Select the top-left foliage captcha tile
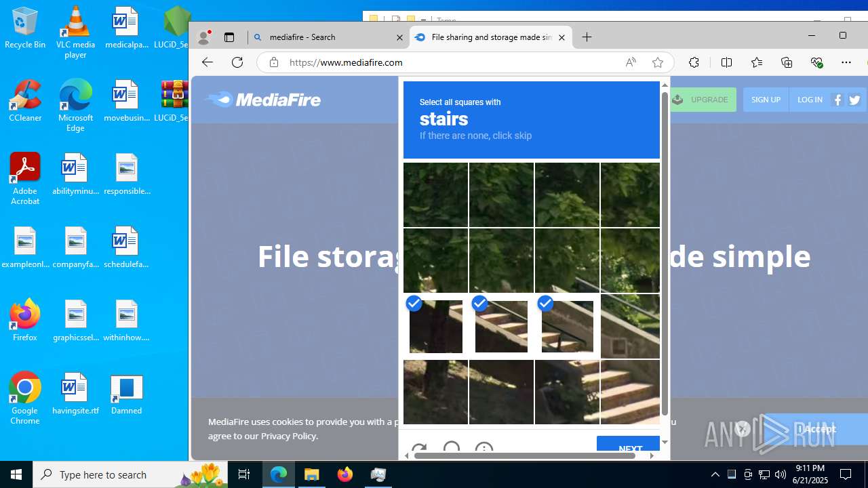 tap(435, 195)
